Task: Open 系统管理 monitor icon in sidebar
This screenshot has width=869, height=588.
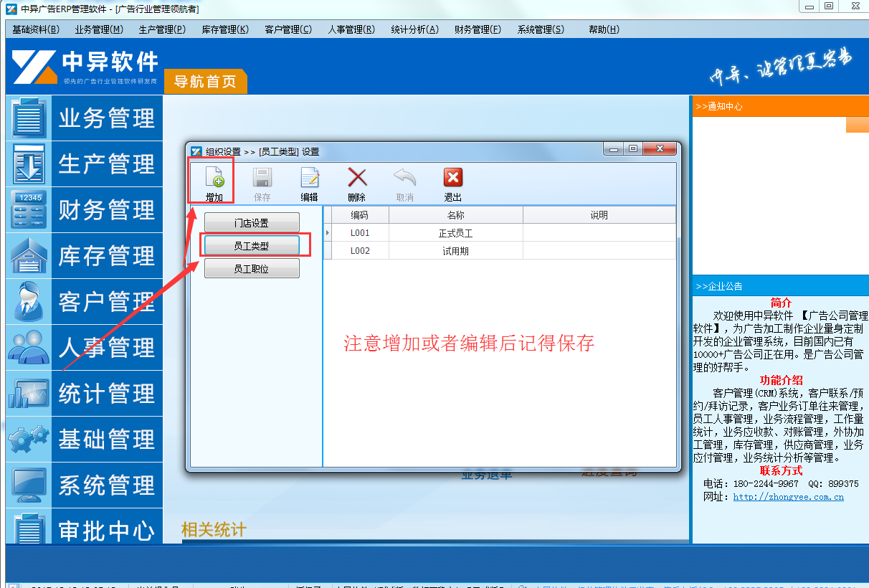Action: click(29, 485)
